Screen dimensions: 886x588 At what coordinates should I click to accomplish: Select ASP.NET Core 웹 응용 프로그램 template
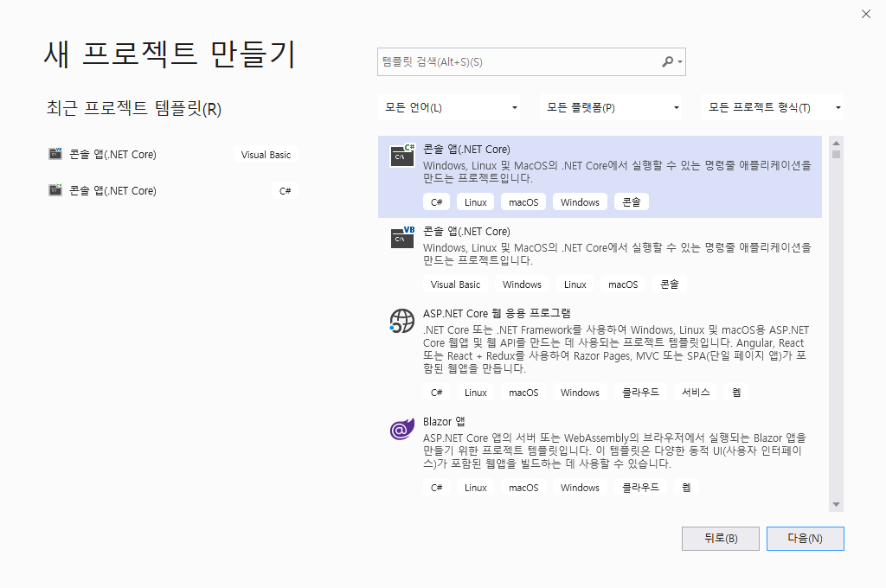pyautogui.click(x=497, y=313)
